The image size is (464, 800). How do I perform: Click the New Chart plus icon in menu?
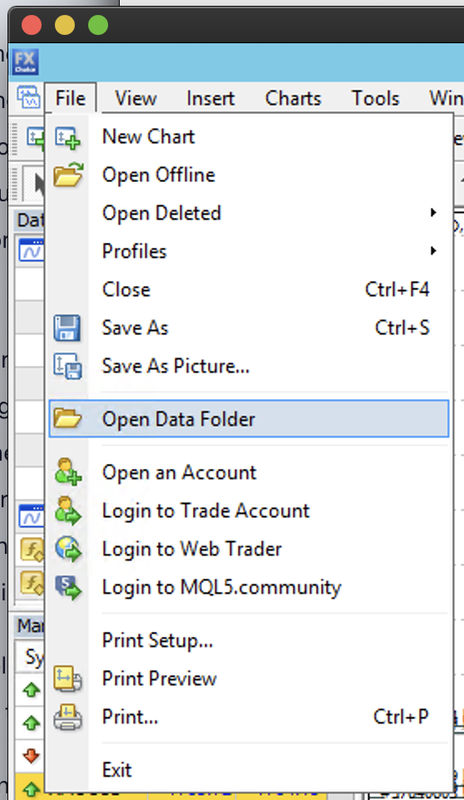tap(67, 137)
